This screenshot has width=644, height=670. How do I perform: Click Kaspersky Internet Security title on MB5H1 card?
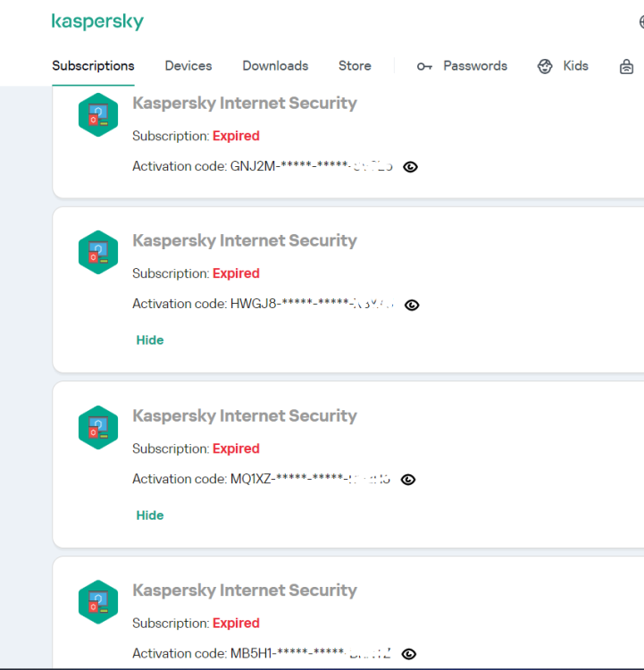pos(245,590)
